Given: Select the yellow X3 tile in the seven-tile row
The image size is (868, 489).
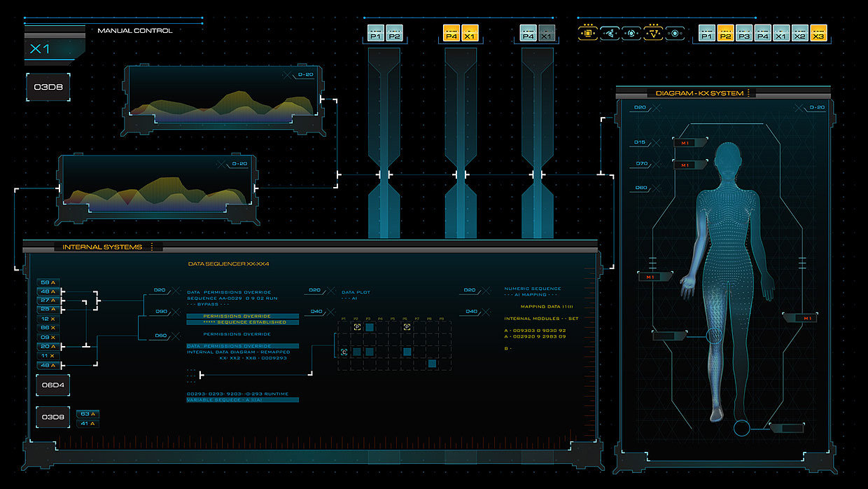Looking at the screenshot, I should (x=818, y=33).
